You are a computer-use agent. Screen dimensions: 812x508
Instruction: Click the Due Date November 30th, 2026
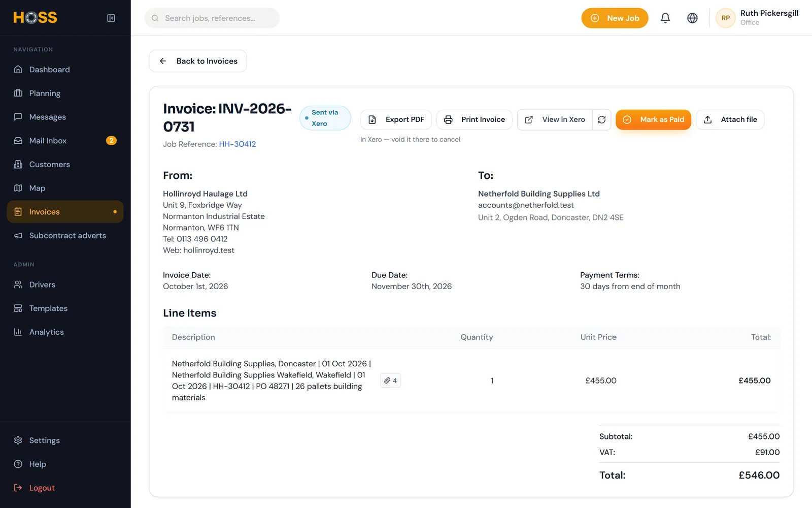tap(412, 287)
